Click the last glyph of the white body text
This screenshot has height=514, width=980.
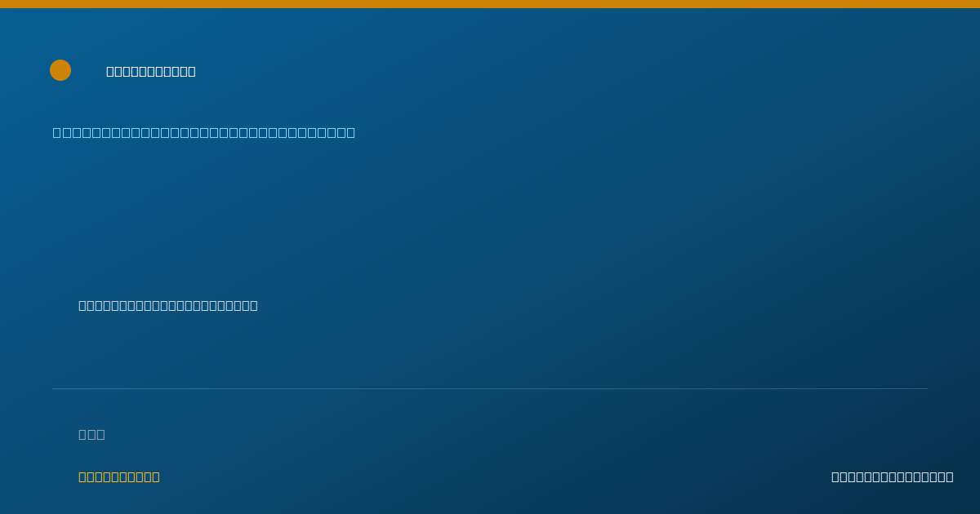click(253, 305)
